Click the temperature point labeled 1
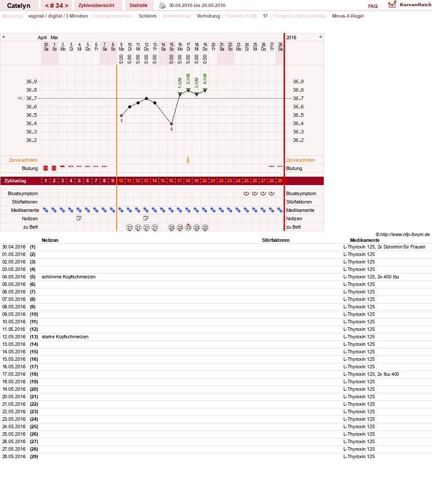This screenshot has width=432, height=504. (x=122, y=116)
